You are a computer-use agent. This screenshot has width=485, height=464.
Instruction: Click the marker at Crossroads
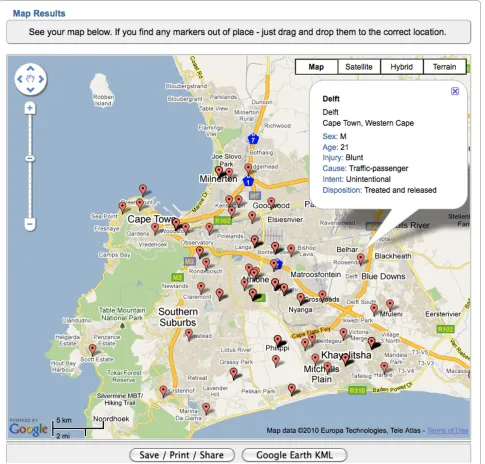(322, 295)
